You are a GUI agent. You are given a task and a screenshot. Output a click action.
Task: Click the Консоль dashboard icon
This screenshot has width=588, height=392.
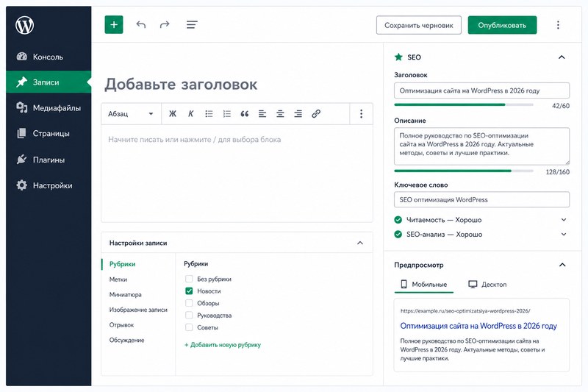22,57
